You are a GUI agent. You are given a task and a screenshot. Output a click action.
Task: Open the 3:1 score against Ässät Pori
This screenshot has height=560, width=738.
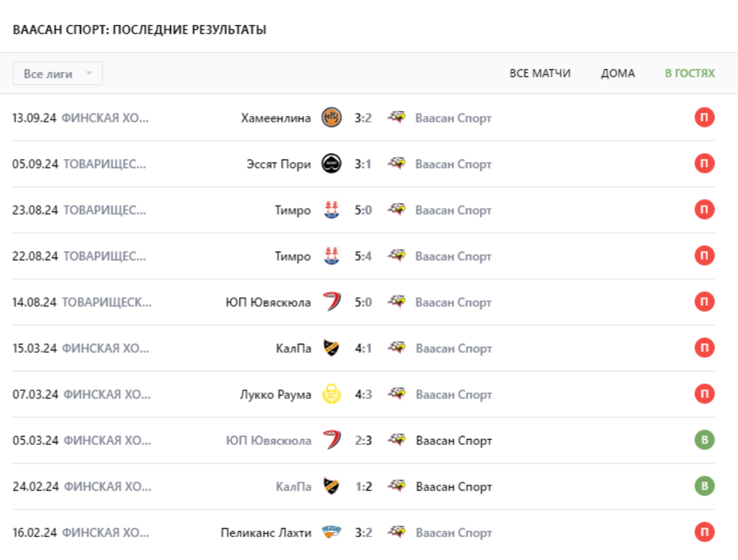tap(363, 164)
